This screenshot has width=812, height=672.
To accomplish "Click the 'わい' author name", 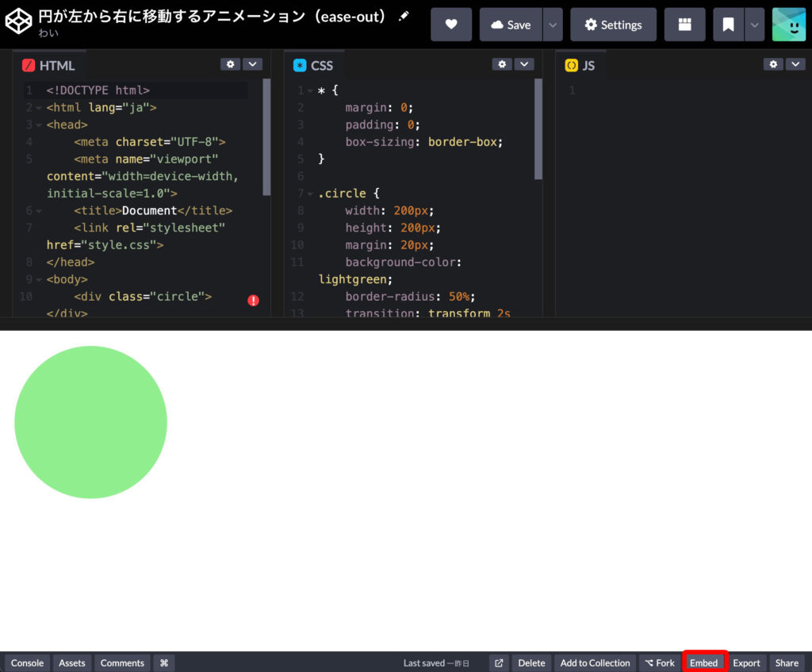I will click(x=48, y=33).
